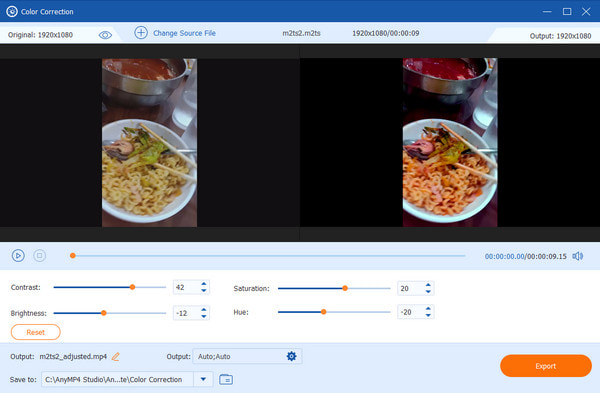Open output settings gear icon

(292, 356)
